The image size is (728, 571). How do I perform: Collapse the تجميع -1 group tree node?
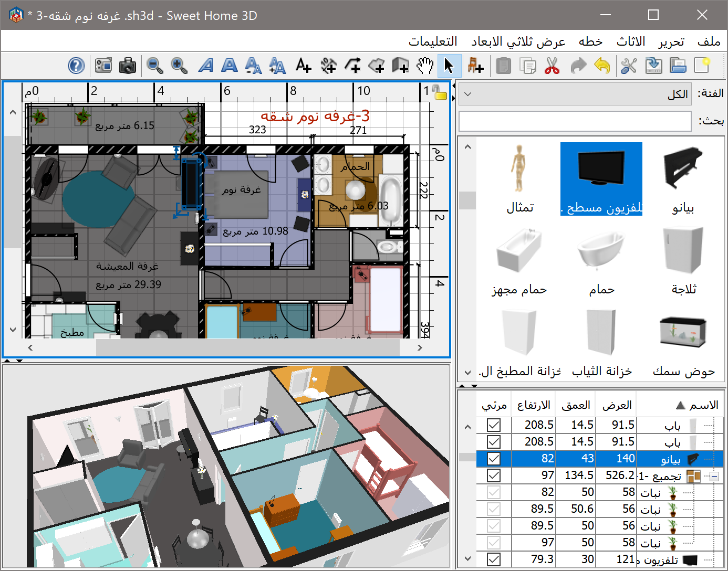click(x=714, y=476)
